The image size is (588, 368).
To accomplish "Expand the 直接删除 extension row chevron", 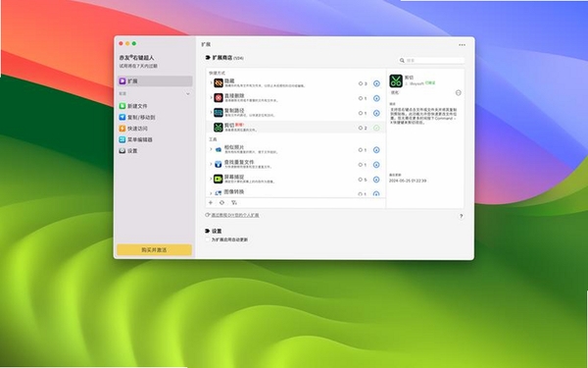I will (x=211, y=97).
